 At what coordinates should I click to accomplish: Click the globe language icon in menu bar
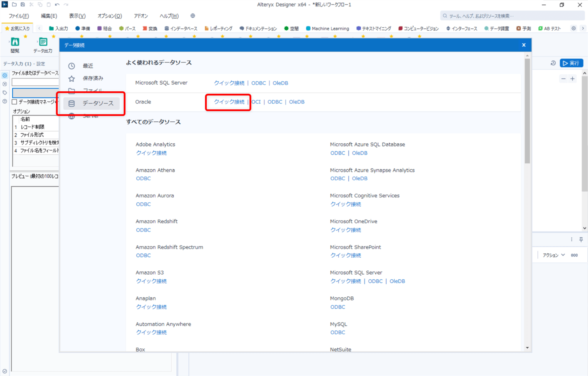(193, 16)
